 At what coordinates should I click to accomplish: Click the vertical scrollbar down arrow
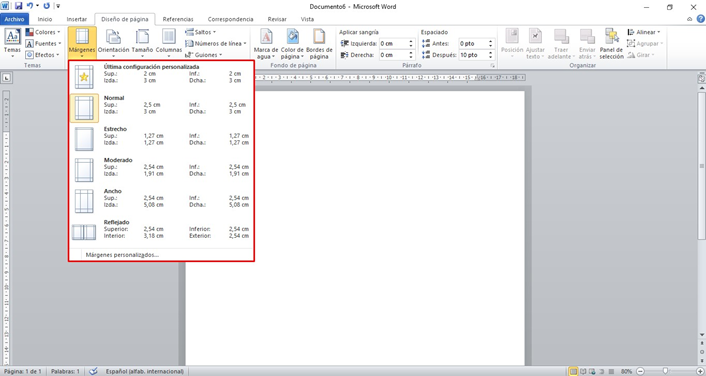coord(701,335)
